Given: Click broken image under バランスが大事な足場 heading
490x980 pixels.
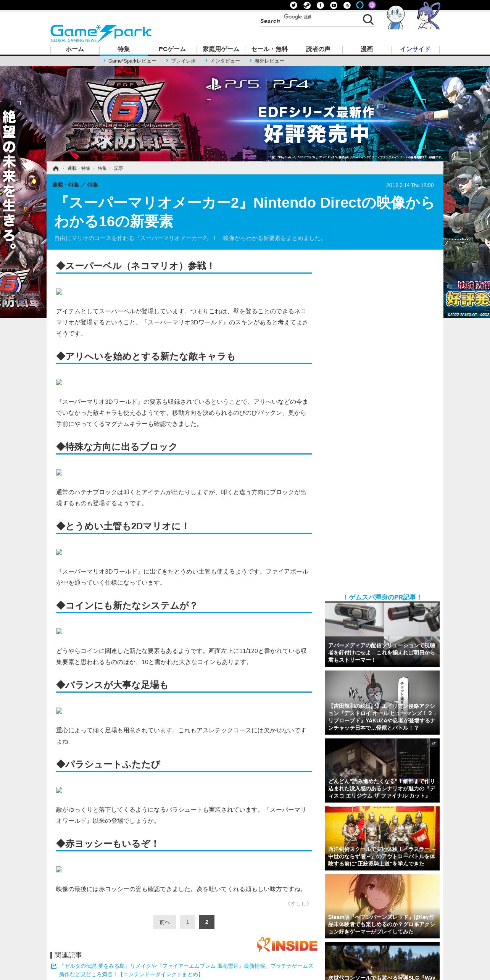Looking at the screenshot, I should pyautogui.click(x=59, y=711).
